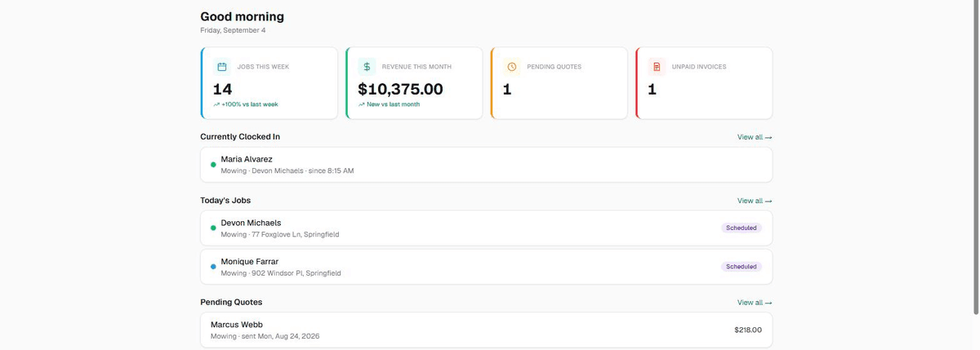Image resolution: width=980 pixels, height=350 pixels.
Task: Click the calendar icon in Jobs This Week card
Action: click(221, 67)
